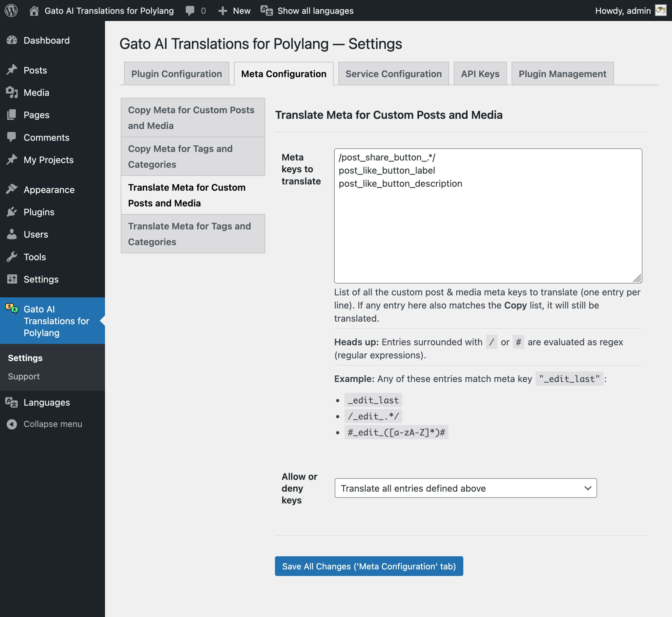The height and width of the screenshot is (617, 672).
Task: Click the Appearance paintbrush icon
Action: (12, 189)
